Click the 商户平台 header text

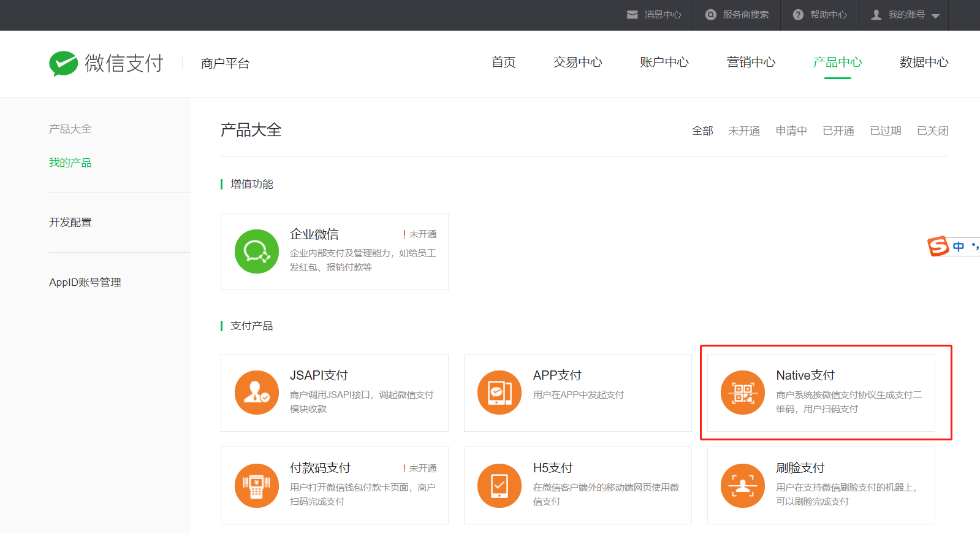click(226, 63)
